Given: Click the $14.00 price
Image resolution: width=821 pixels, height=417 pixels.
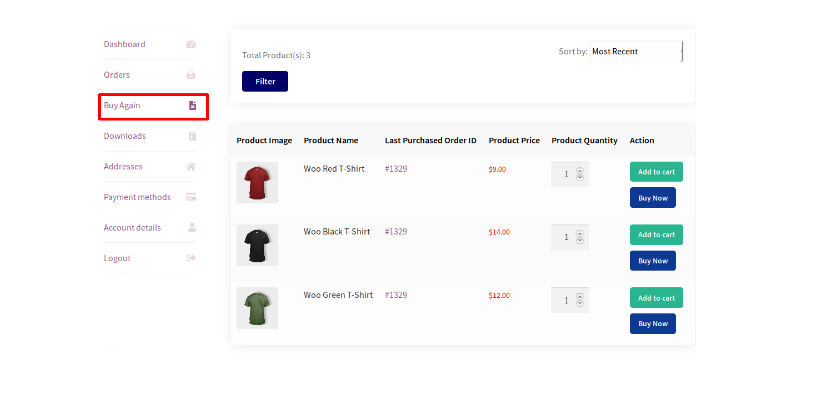Looking at the screenshot, I should (499, 232).
